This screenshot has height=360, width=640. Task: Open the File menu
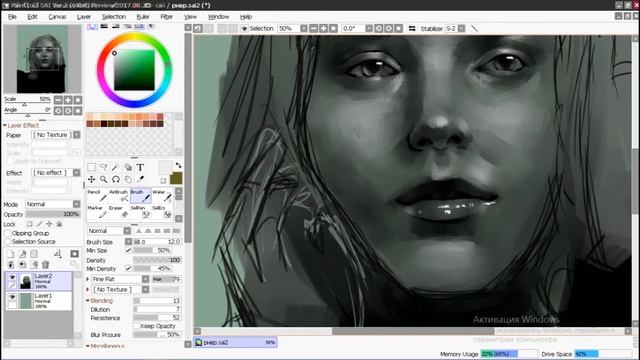[12, 17]
